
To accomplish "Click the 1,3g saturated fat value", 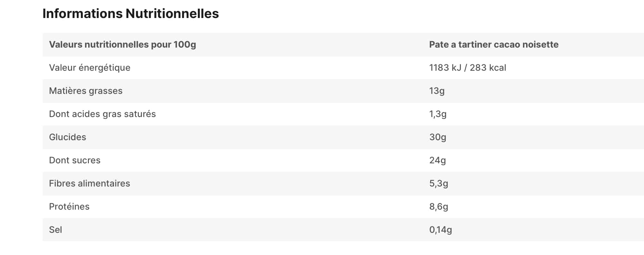I will tap(438, 114).
